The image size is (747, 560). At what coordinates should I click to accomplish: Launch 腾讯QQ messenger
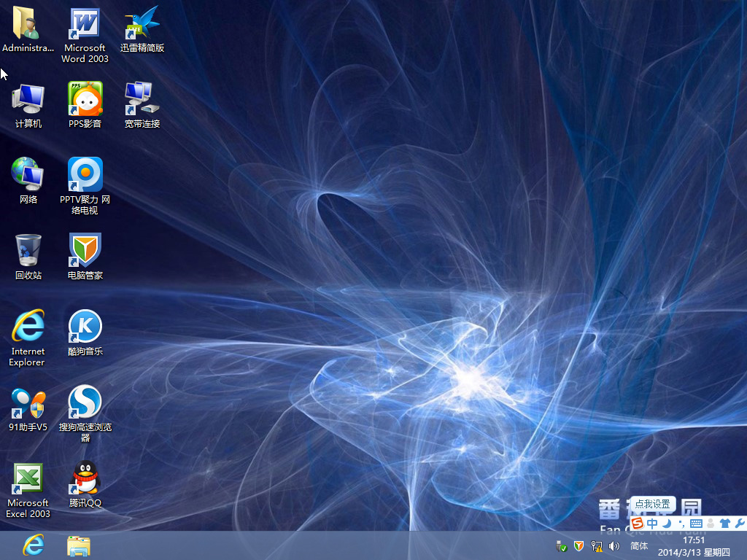(84, 481)
